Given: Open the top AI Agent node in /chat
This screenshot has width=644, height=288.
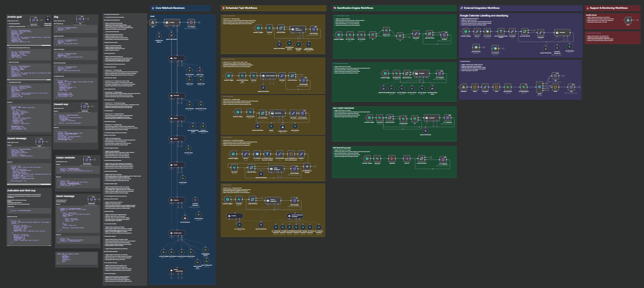Looking at the screenshot, I should (x=171, y=22).
